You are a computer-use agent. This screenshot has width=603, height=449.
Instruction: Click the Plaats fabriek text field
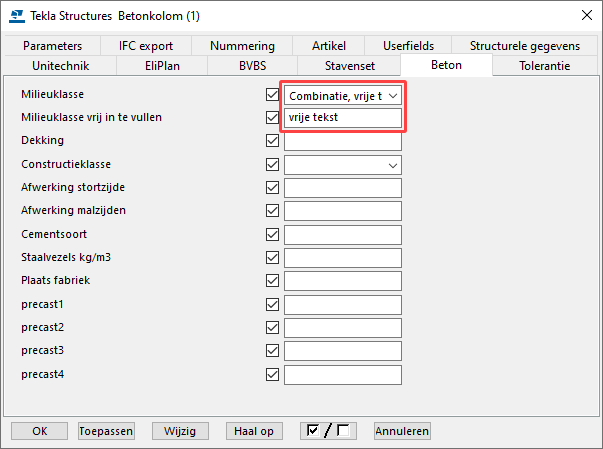343,281
